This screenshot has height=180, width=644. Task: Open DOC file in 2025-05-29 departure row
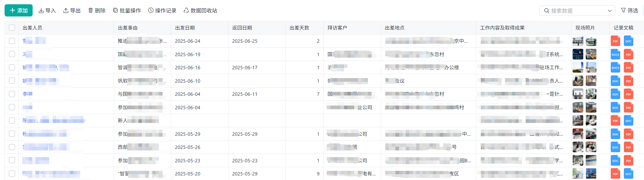pyautogui.click(x=615, y=134)
